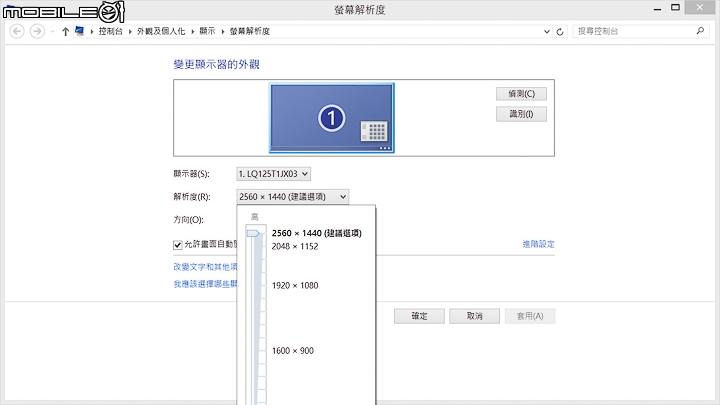Expand arrow after 控制台 breadcrumb

tap(130, 31)
